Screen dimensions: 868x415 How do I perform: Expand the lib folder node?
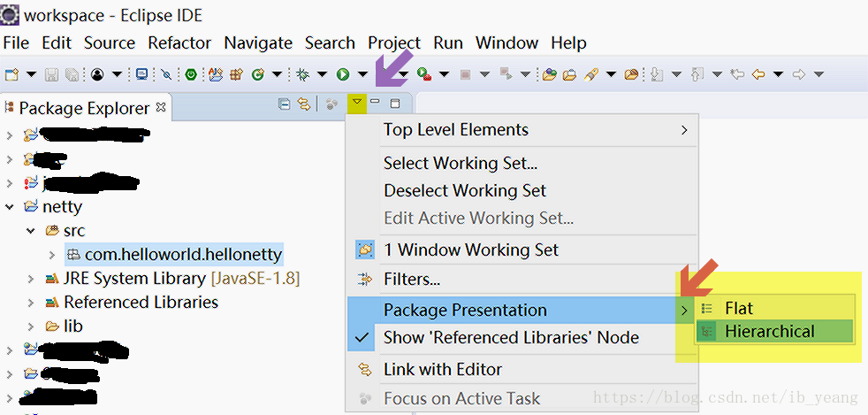(x=31, y=327)
